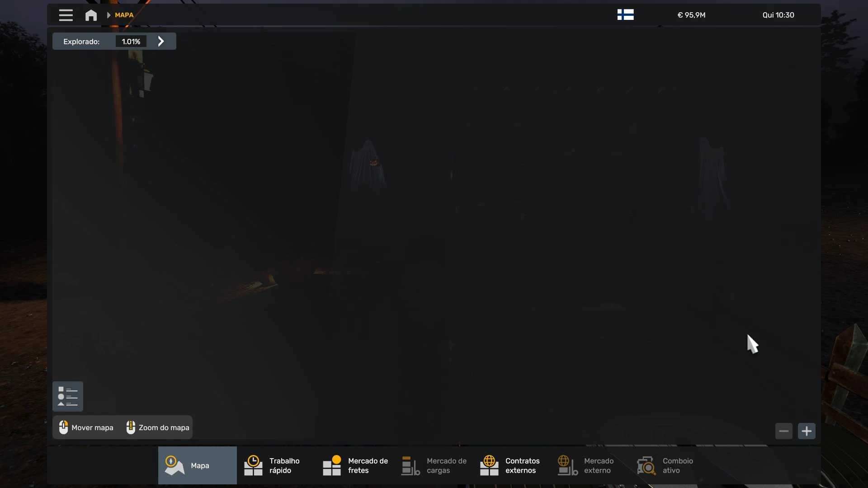868x488 pixels.
Task: Open the Mercado de cargas tab
Action: pos(434,465)
